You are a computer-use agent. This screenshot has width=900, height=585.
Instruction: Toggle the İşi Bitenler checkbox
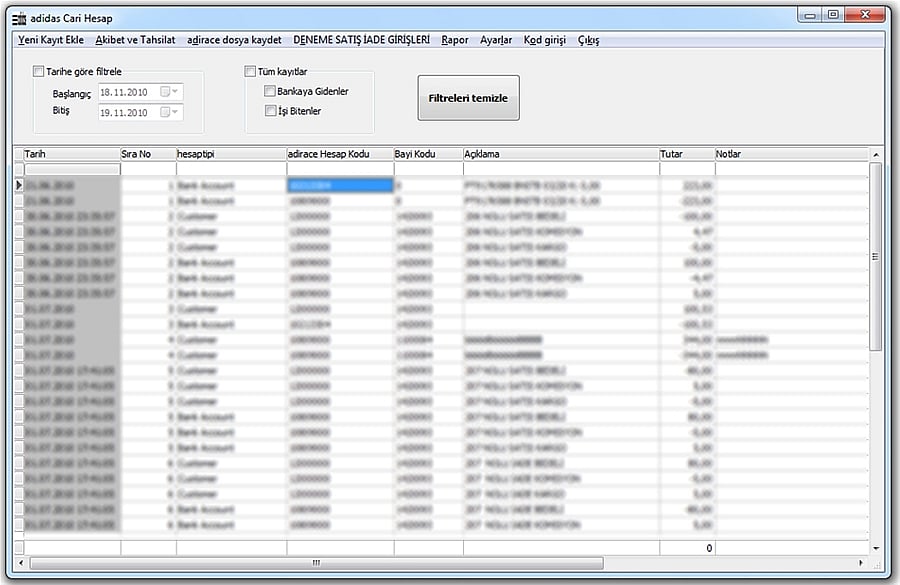point(270,110)
